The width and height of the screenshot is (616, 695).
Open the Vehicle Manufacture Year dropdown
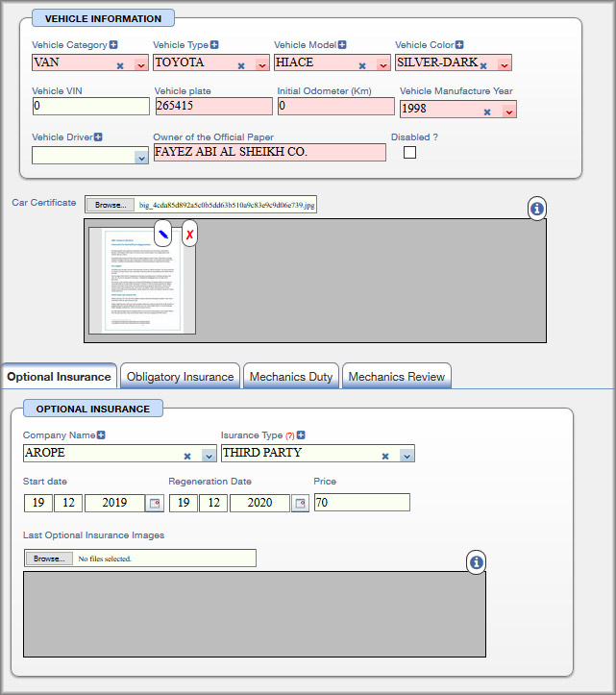509,112
